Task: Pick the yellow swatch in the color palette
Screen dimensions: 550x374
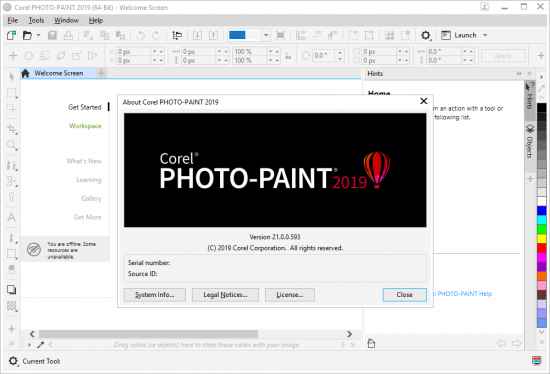Action: [542, 239]
